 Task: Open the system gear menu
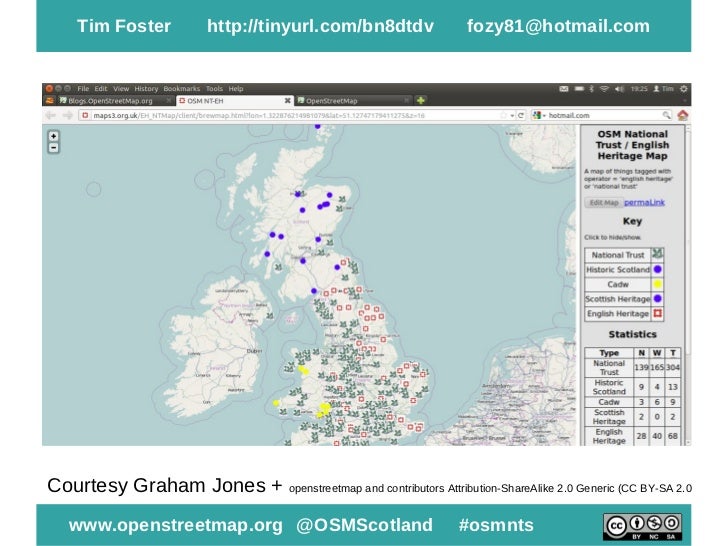(683, 89)
